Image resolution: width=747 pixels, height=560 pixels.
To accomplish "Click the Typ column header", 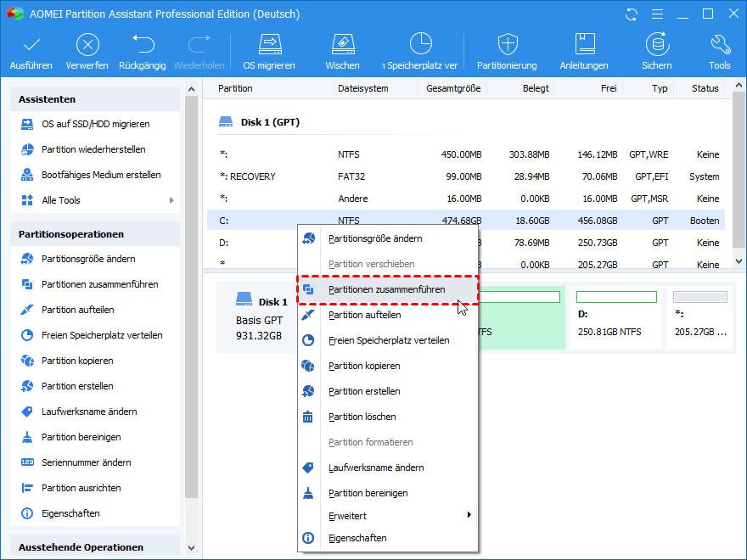I will (660, 88).
